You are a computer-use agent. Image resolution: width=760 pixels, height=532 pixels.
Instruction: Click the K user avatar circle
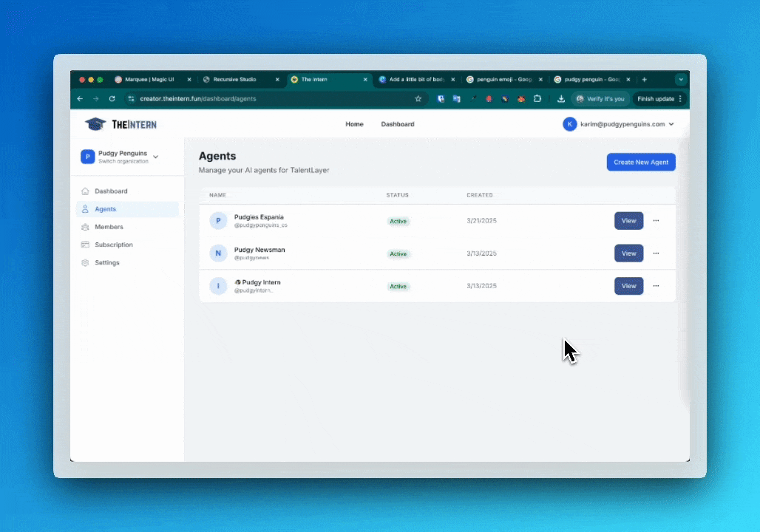point(569,124)
